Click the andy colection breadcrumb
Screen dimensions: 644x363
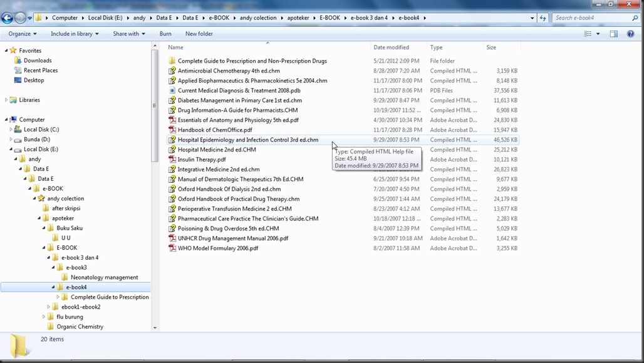258,18
